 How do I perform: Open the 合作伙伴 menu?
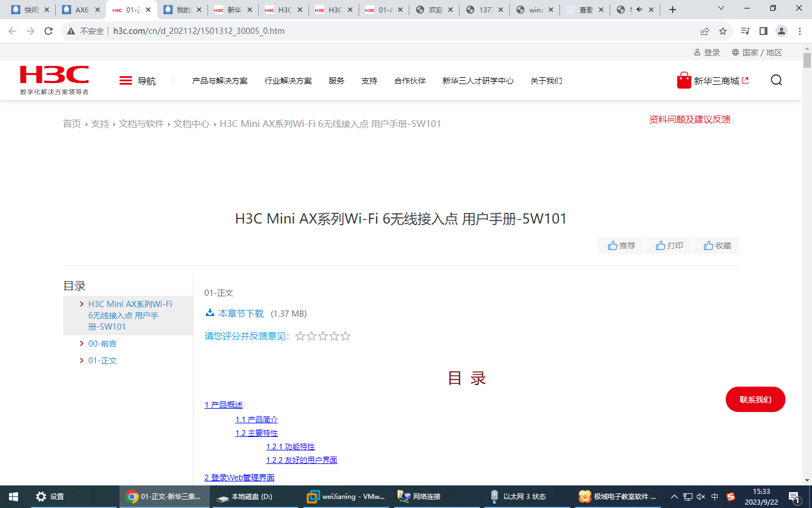point(410,81)
